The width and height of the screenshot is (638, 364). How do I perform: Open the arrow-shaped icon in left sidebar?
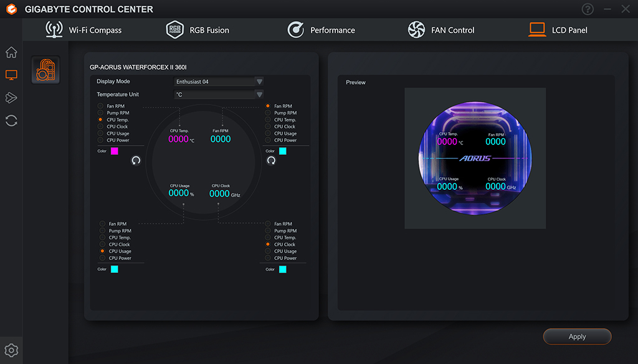pyautogui.click(x=11, y=98)
